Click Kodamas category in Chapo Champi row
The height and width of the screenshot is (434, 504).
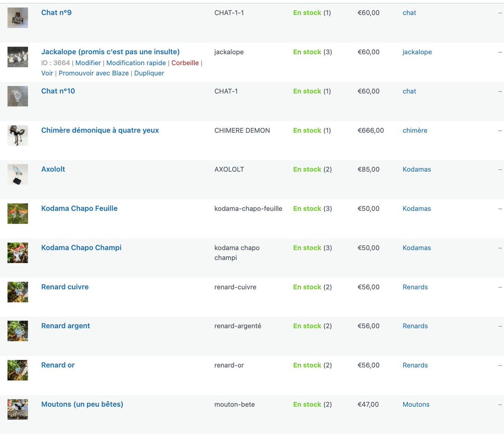417,248
